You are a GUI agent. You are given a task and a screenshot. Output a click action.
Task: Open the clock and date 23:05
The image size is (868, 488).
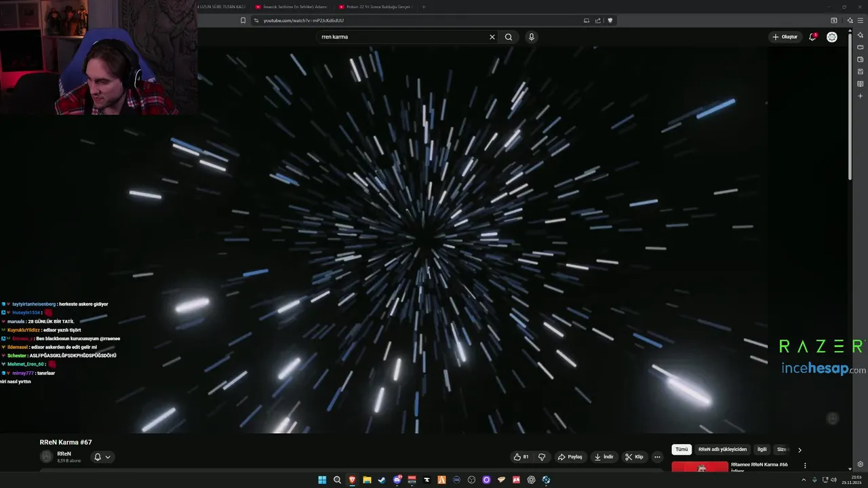[850, 480]
